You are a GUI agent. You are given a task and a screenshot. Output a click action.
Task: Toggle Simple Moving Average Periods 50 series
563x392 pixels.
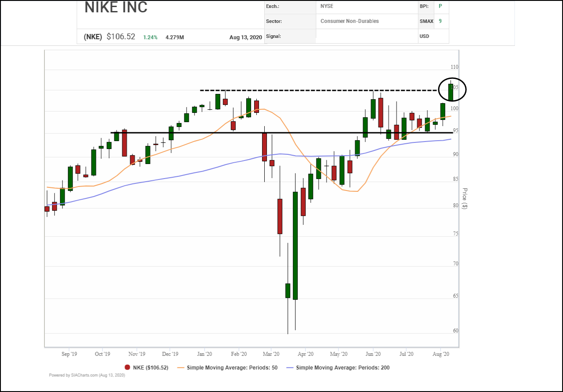click(x=232, y=367)
